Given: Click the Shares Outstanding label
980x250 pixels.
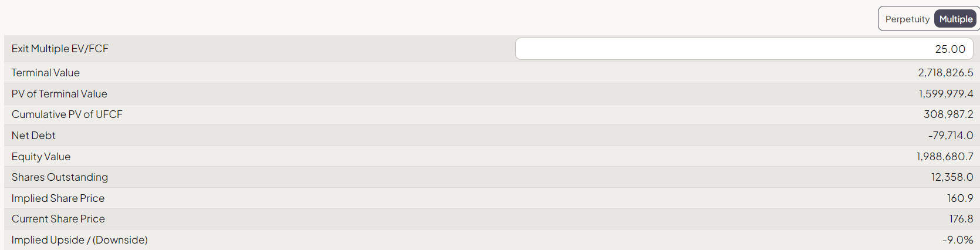Looking at the screenshot, I should coord(60,177).
